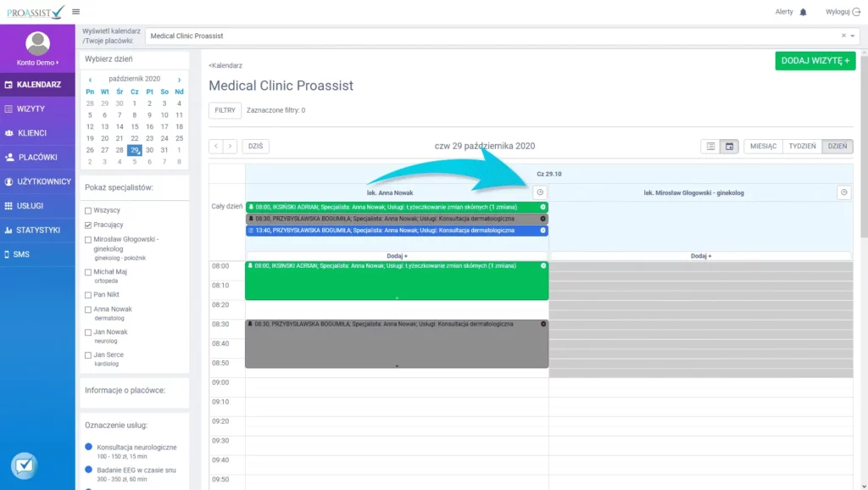
Task: Open the Alerty bell notifications
Action: 804,12
